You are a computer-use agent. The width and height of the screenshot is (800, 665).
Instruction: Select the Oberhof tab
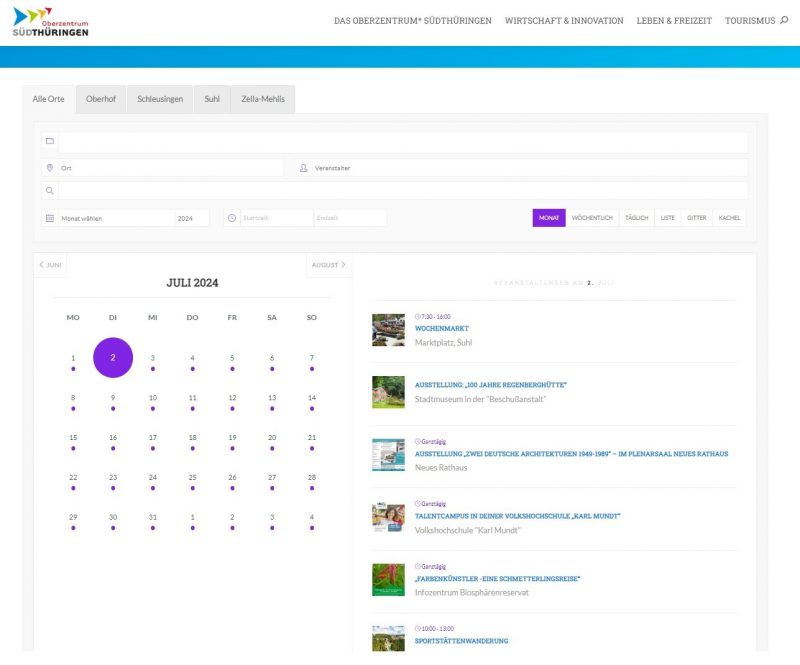(x=101, y=99)
